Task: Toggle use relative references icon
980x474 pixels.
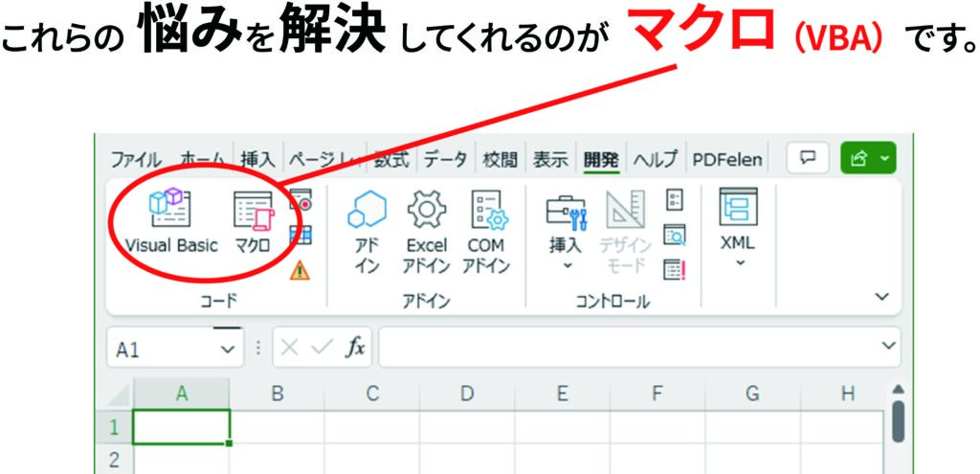Action: pyautogui.click(x=301, y=235)
